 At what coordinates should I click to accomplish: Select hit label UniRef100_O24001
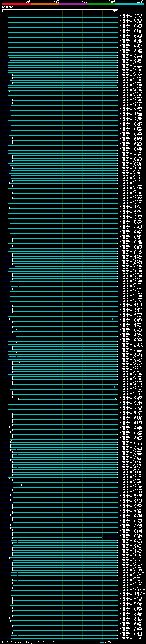click(131, 289)
